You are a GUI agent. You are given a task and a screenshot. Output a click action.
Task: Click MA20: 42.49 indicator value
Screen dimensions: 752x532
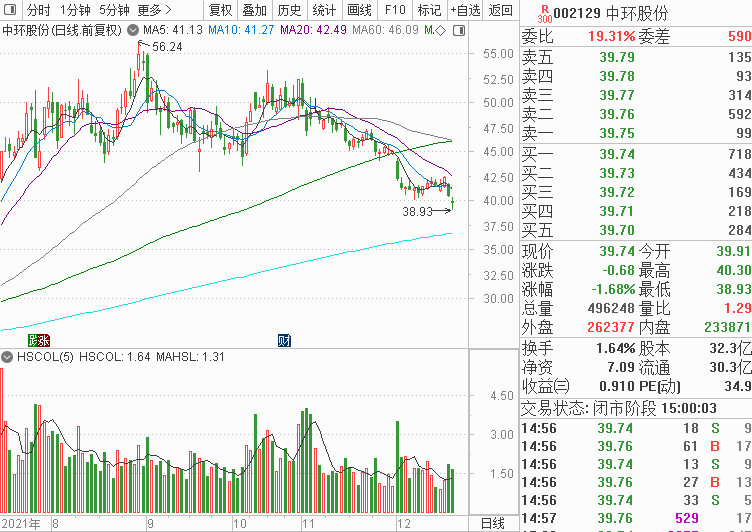point(313,31)
